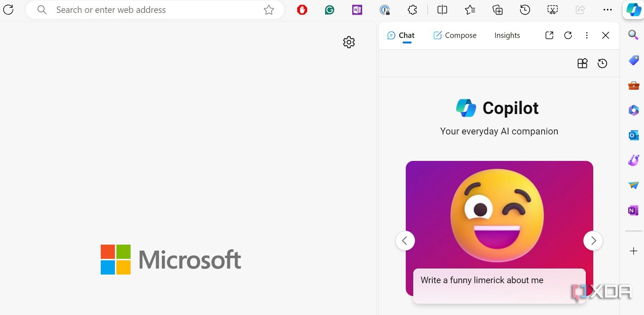Open the OneNote Web Clipper extension

tap(357, 10)
